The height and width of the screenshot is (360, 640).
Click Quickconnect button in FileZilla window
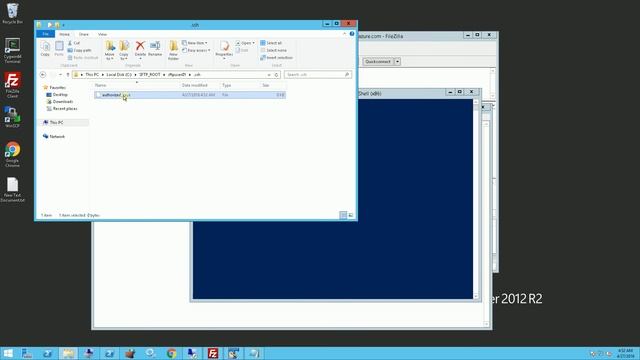coord(378,62)
